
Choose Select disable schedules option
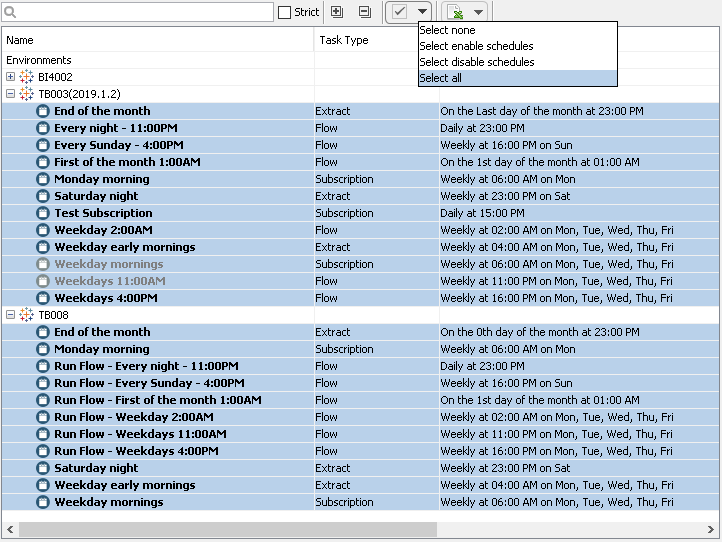pyautogui.click(x=477, y=62)
